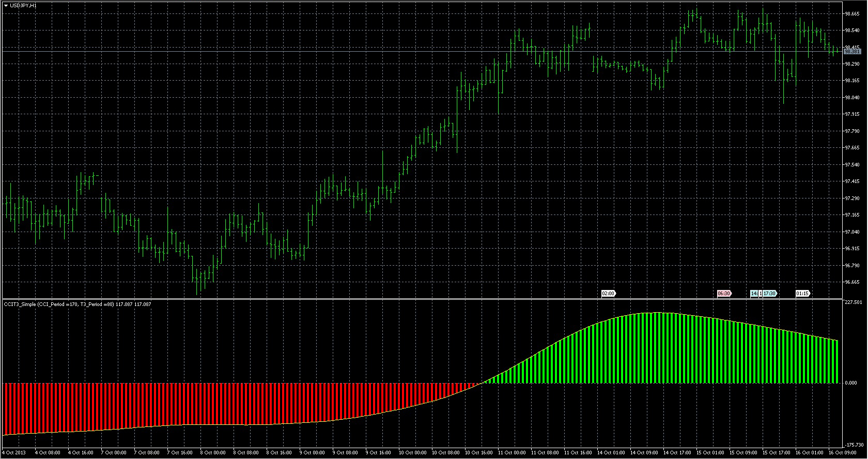The width and height of the screenshot is (868, 459).
Task: Click the 97.290 price scale value
Action: (x=851, y=198)
